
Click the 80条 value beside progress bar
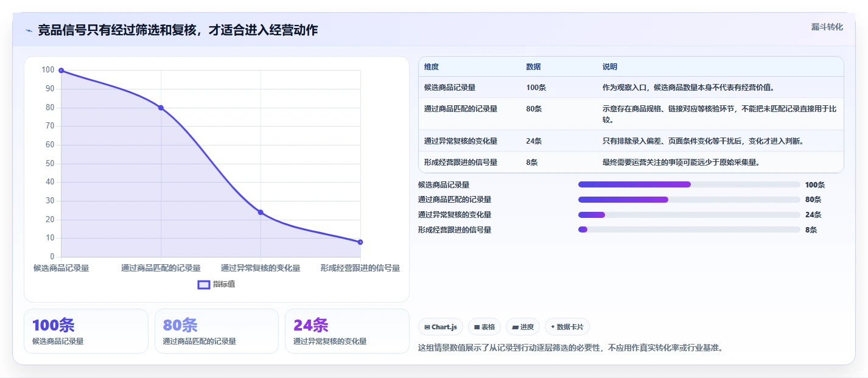pyautogui.click(x=813, y=200)
